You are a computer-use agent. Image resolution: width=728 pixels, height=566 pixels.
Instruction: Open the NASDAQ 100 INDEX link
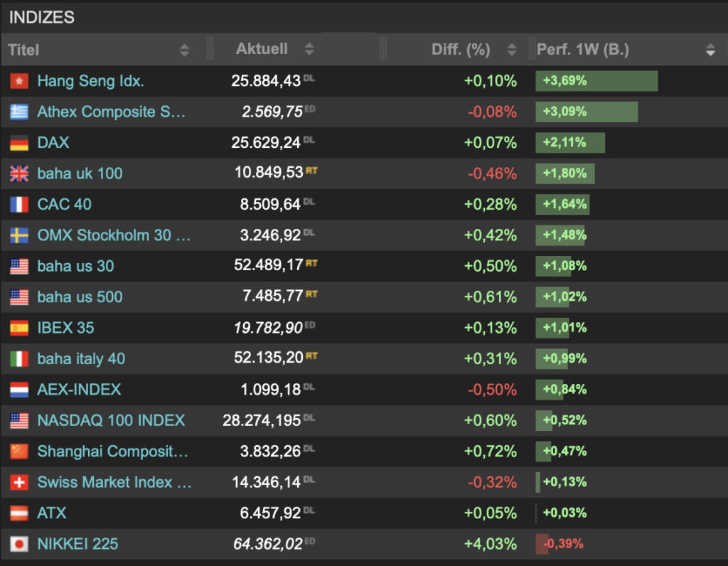pos(111,421)
